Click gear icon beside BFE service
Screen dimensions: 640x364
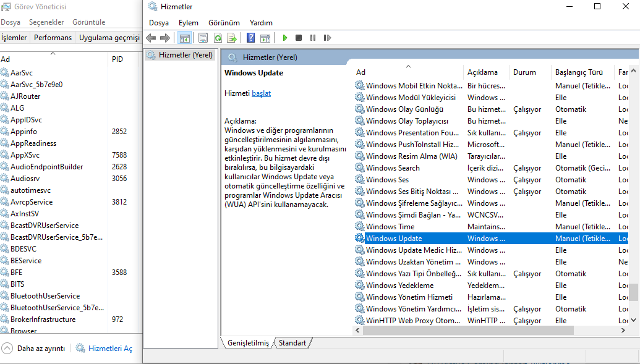4,272
